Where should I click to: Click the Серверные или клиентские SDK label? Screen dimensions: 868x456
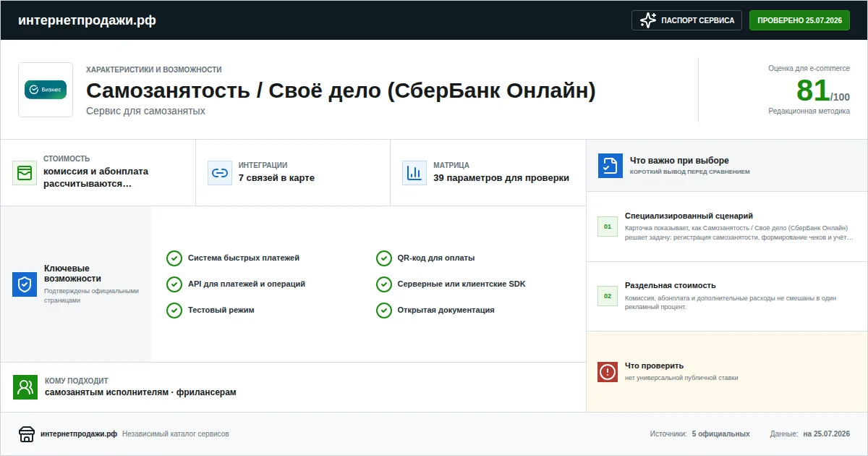pos(461,284)
